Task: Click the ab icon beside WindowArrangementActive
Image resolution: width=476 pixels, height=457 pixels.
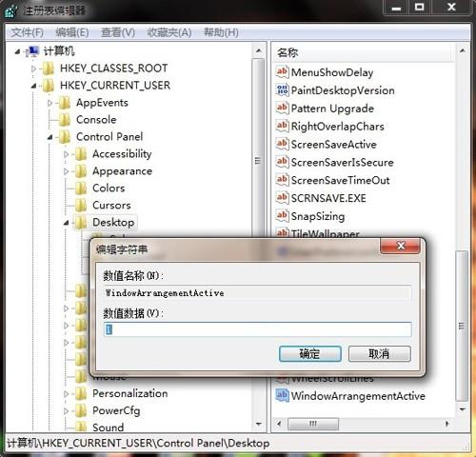Action: (x=282, y=395)
